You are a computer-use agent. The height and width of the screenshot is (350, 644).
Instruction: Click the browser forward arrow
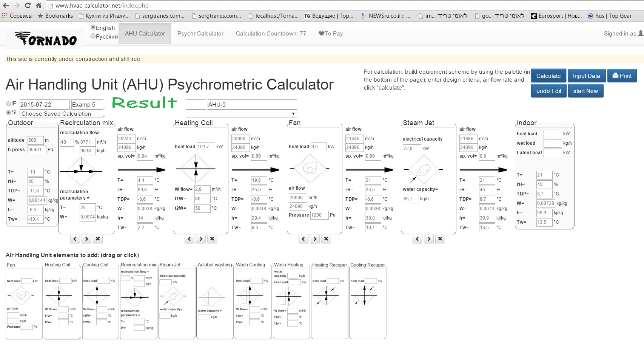[x=17, y=5]
